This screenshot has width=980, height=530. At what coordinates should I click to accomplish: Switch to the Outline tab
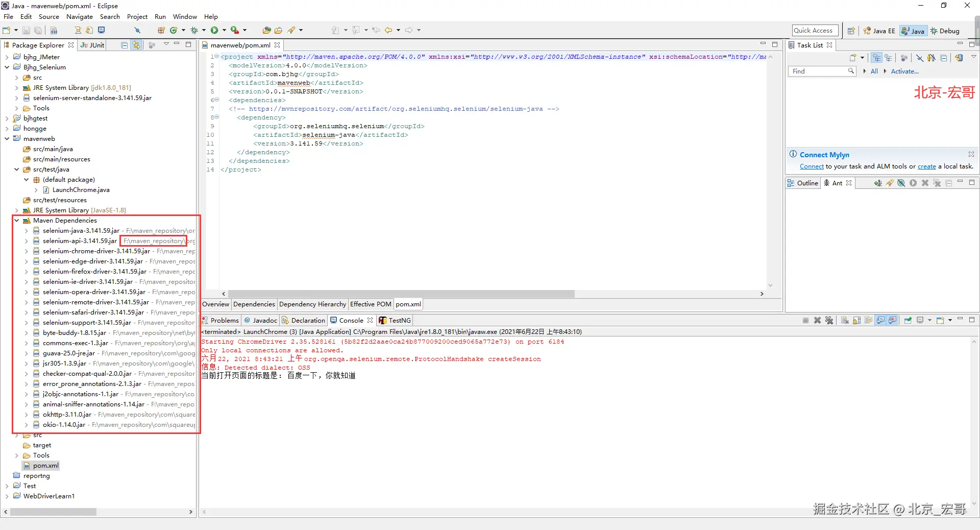[803, 183]
